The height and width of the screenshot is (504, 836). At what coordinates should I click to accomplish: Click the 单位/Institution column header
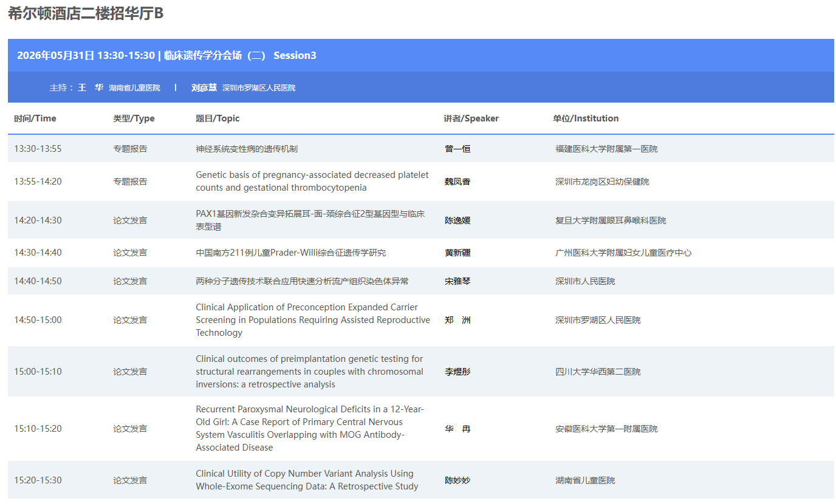click(x=586, y=118)
